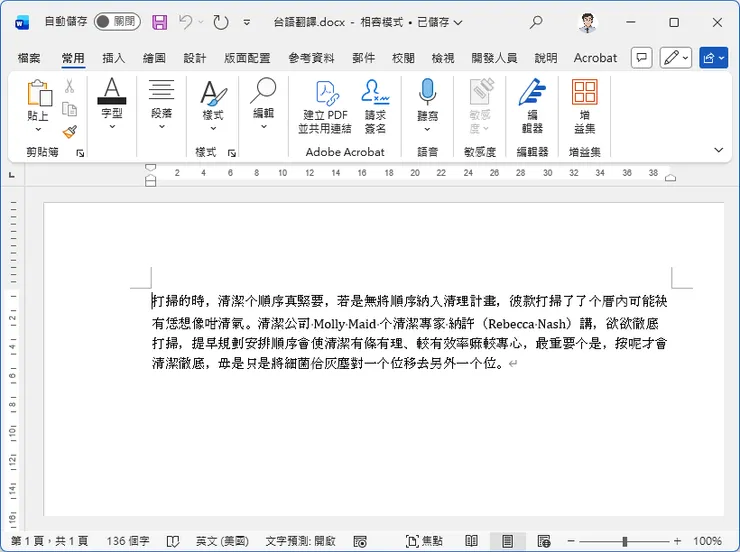Click the first-line indent ruler marker
The height and width of the screenshot is (552, 740).
click(150, 167)
